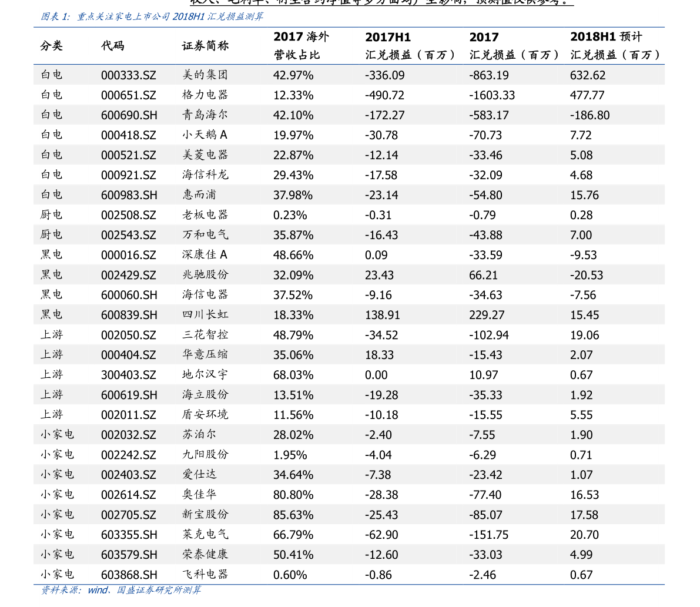The height and width of the screenshot is (607, 700).
Task: Click company name 四川长虹
Action: click(205, 314)
